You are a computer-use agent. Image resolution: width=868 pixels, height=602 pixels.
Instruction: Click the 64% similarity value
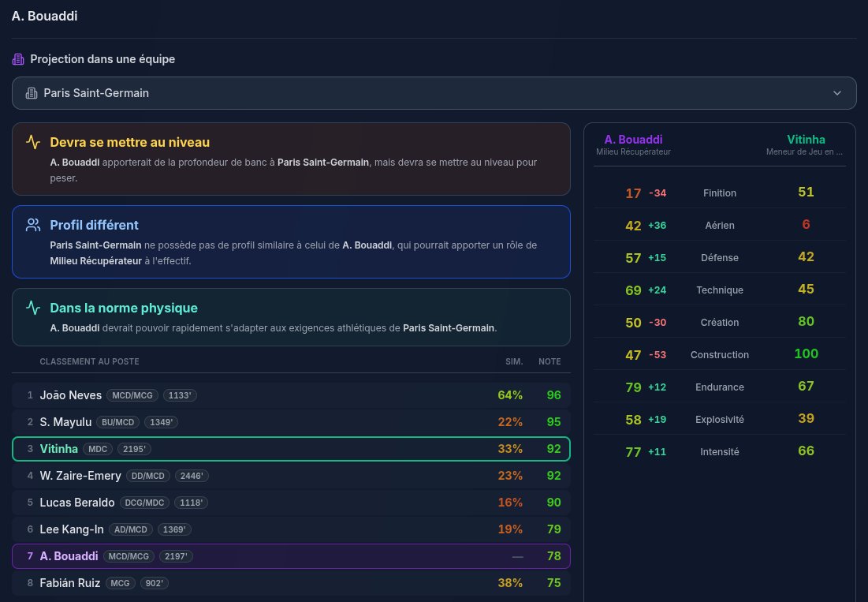pyautogui.click(x=510, y=394)
